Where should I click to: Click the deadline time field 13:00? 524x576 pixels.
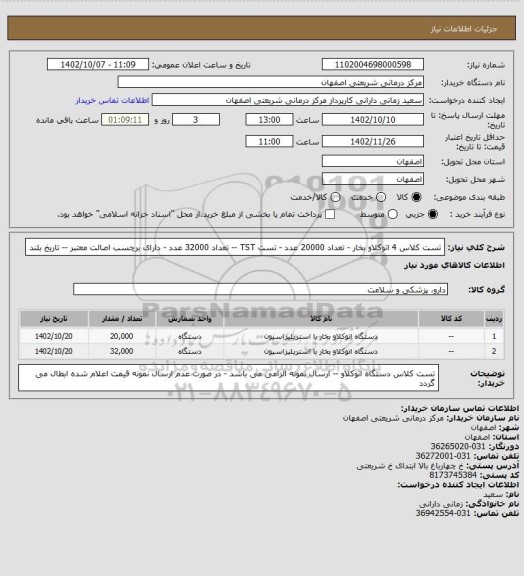(x=269, y=120)
